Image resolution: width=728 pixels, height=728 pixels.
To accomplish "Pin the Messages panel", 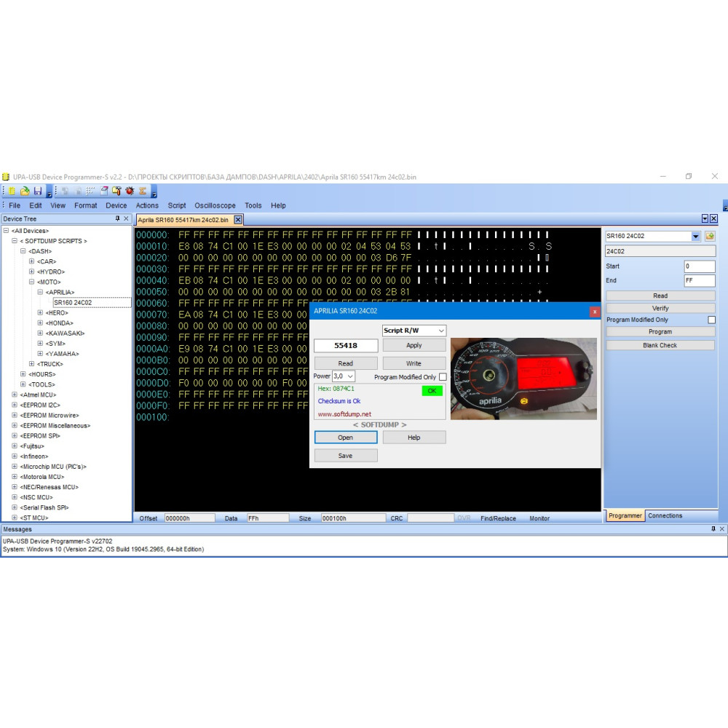I will 713,529.
